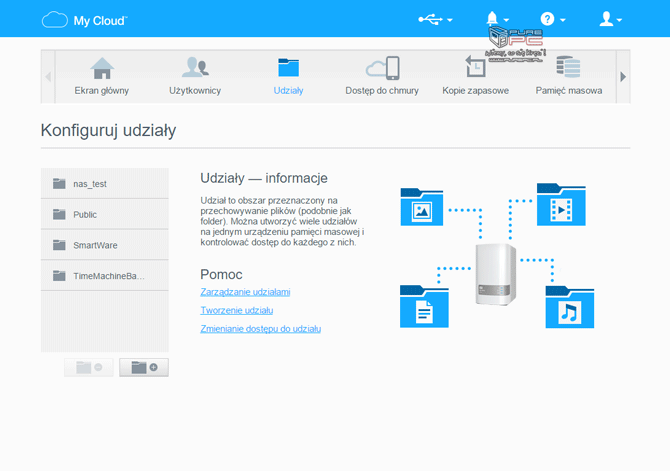Click the folder icon beside SmartWare
670x471 pixels.
[x=59, y=245]
